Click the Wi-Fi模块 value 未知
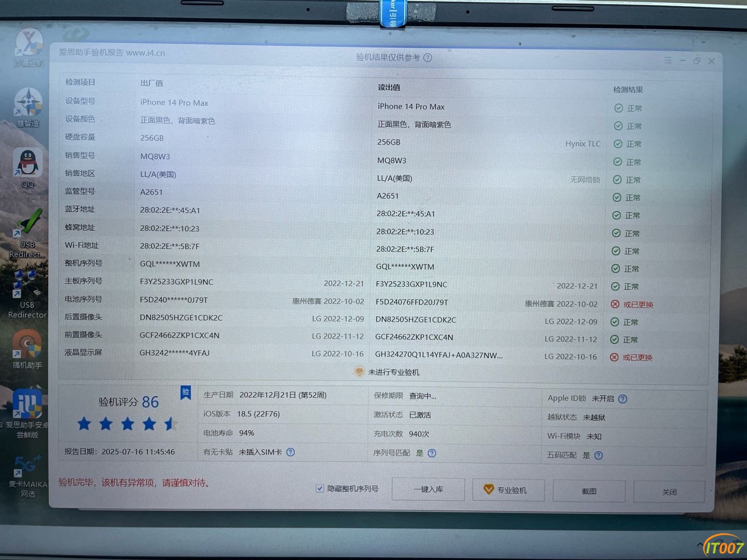 [x=594, y=437]
